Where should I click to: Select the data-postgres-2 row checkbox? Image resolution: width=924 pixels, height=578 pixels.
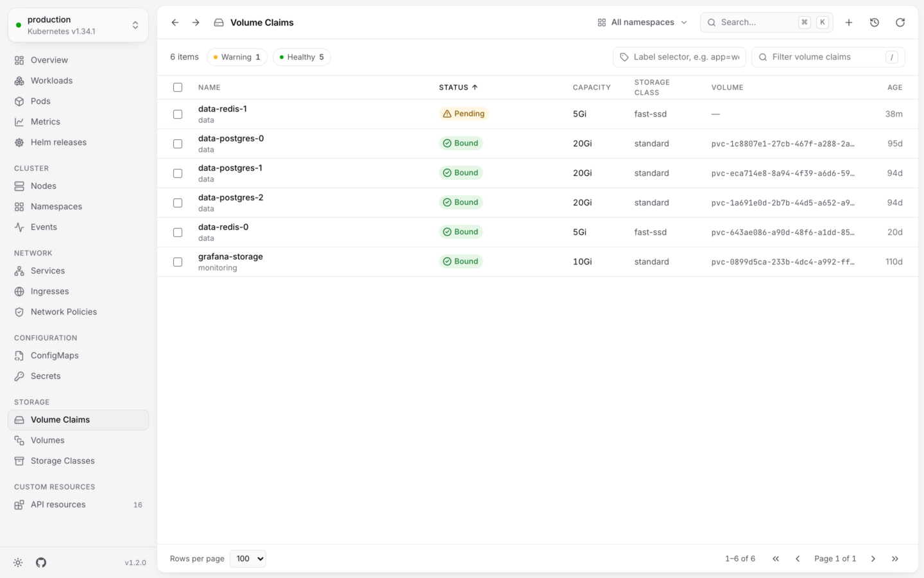(178, 203)
